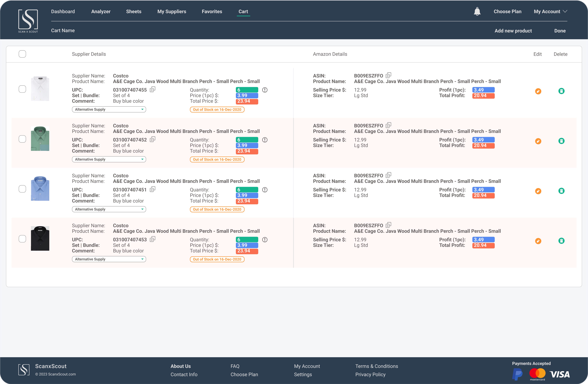Viewport: 588px width, 384px height.
Task: Copy UPC 031007407455 using copy icon
Action: (x=152, y=89)
